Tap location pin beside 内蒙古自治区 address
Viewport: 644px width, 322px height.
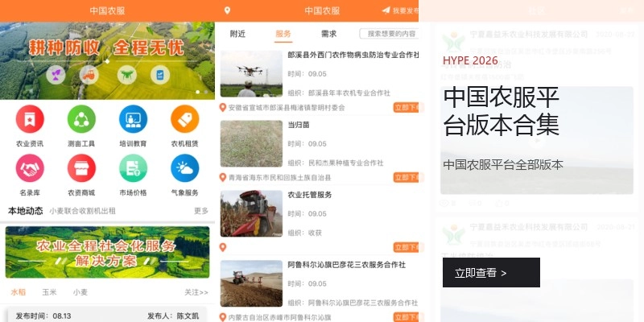tap(223, 317)
